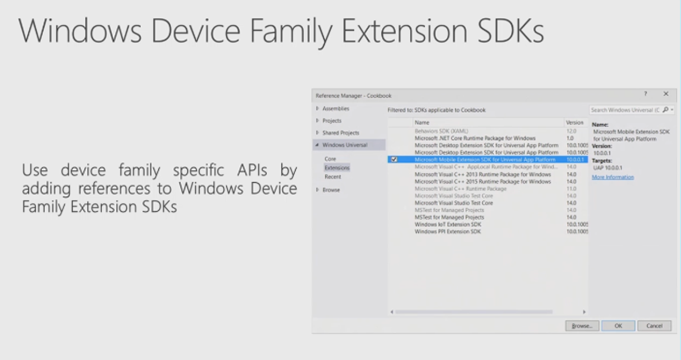Dismiss dialog with Cancel button
Image resolution: width=681 pixels, height=360 pixels.
[654, 326]
